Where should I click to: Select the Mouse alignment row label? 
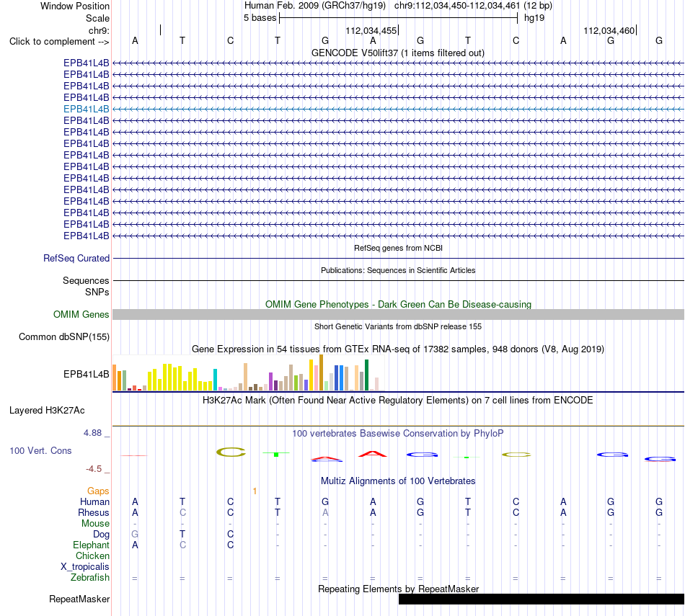tap(95, 523)
